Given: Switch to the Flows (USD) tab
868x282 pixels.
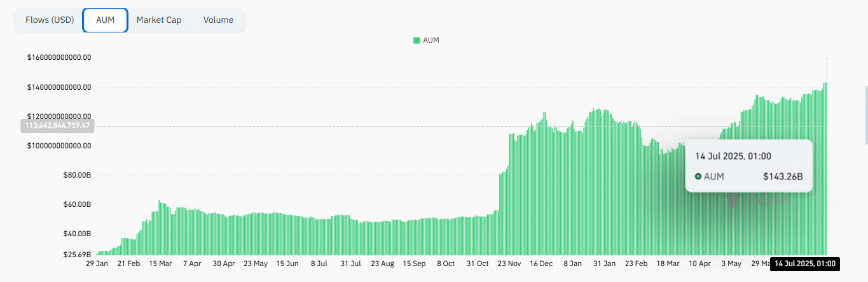Looking at the screenshot, I should tap(50, 20).
